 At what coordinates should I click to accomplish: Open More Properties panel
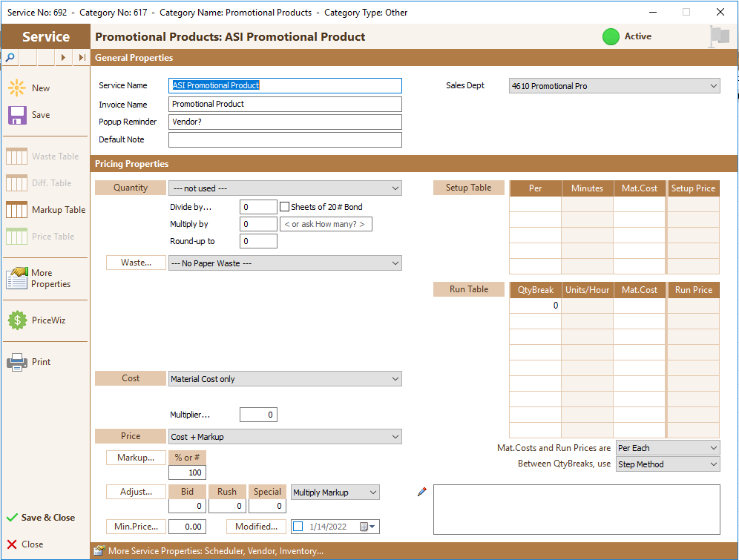[39, 278]
